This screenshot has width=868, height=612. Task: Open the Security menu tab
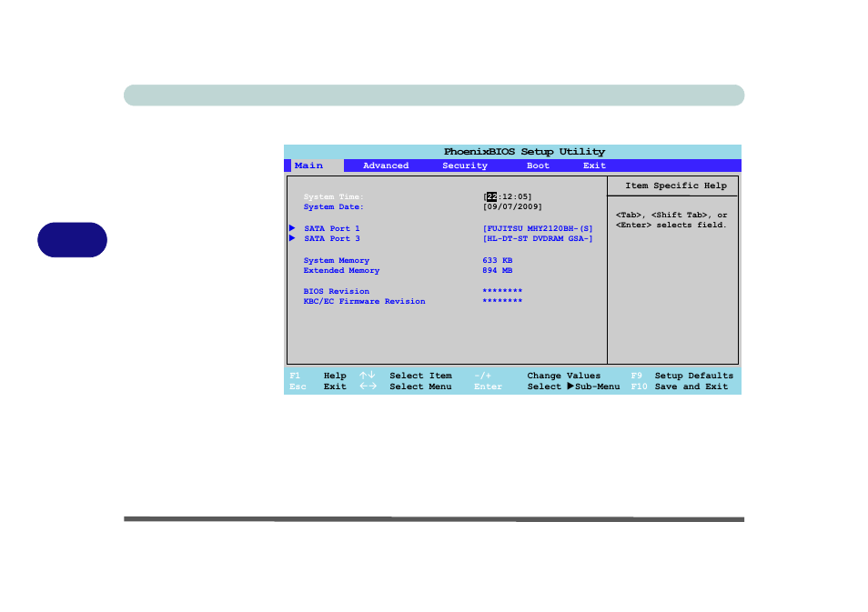[x=464, y=166]
